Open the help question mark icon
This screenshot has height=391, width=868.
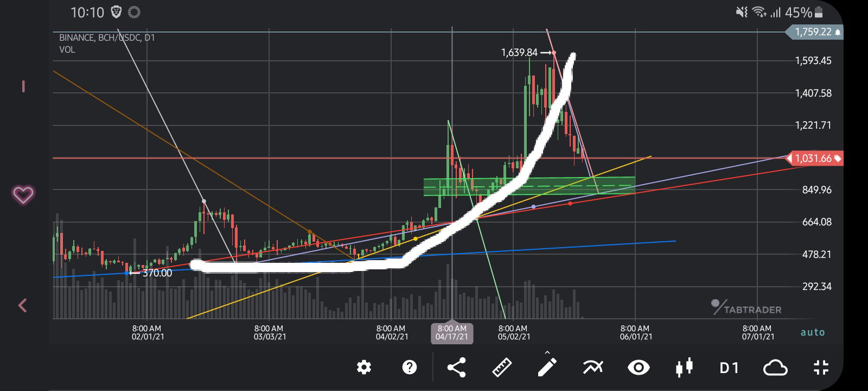click(410, 368)
